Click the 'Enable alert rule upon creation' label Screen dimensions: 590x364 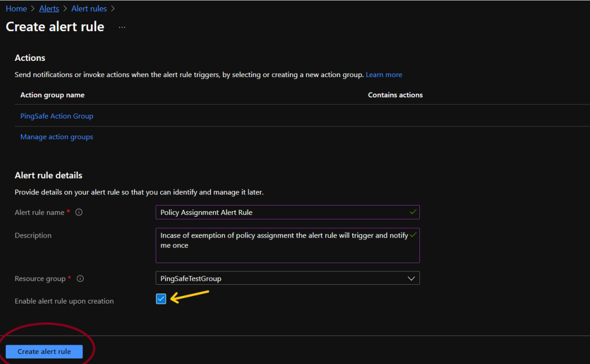click(64, 301)
